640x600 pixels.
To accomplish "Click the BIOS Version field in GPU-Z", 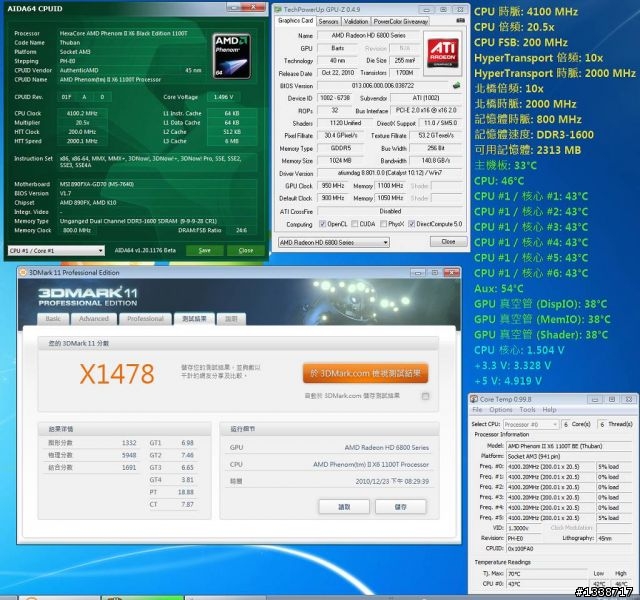I will coord(382,86).
